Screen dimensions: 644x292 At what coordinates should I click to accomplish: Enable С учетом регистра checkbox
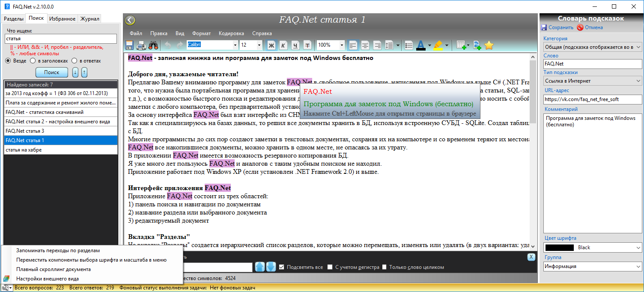coord(330,267)
